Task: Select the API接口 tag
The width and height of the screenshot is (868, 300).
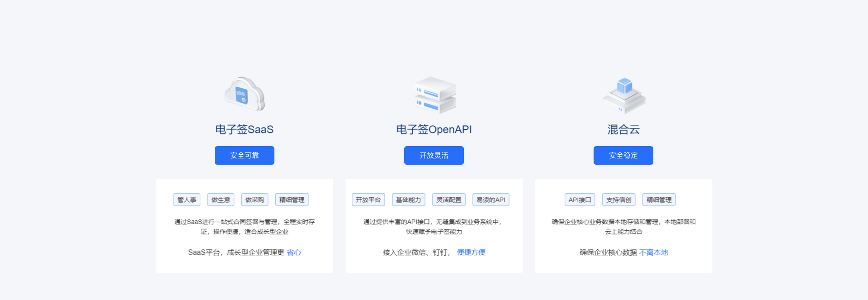Action: coord(580,200)
